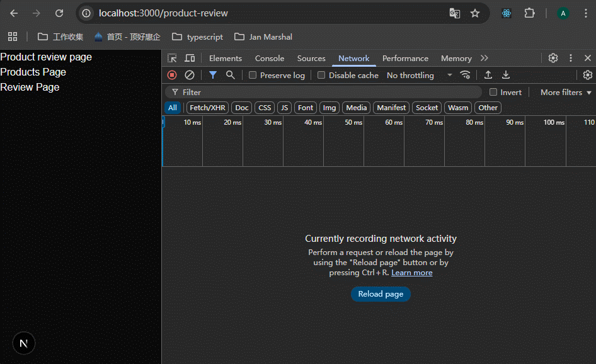Select the inspect element picker icon

point(172,58)
